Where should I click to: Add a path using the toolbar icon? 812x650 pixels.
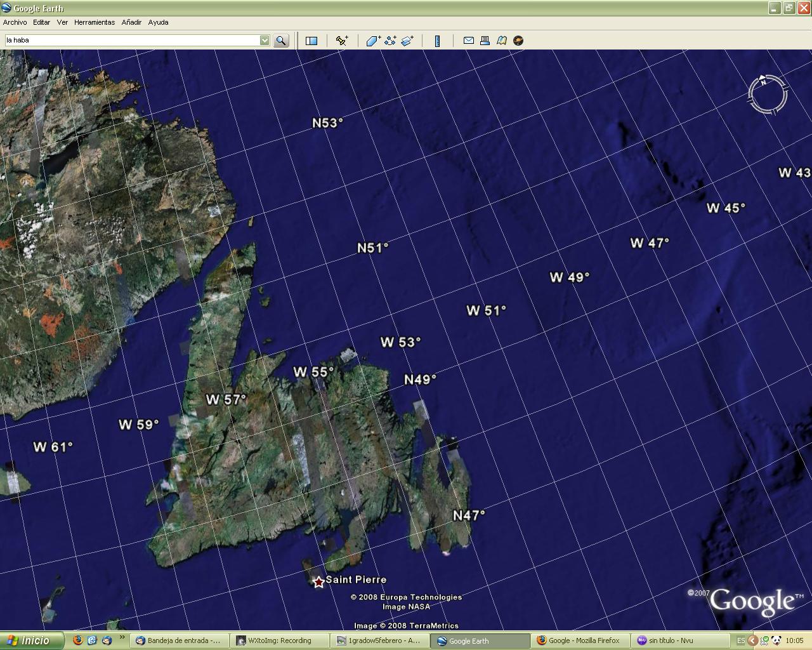point(390,41)
